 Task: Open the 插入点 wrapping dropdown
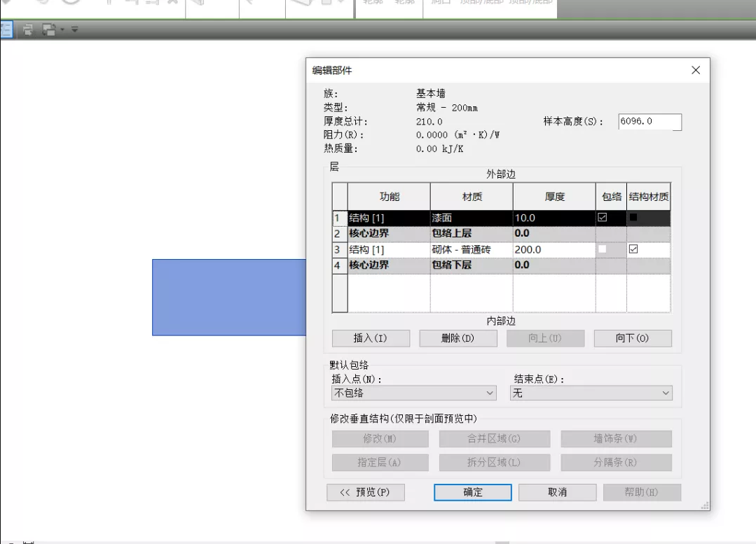412,393
